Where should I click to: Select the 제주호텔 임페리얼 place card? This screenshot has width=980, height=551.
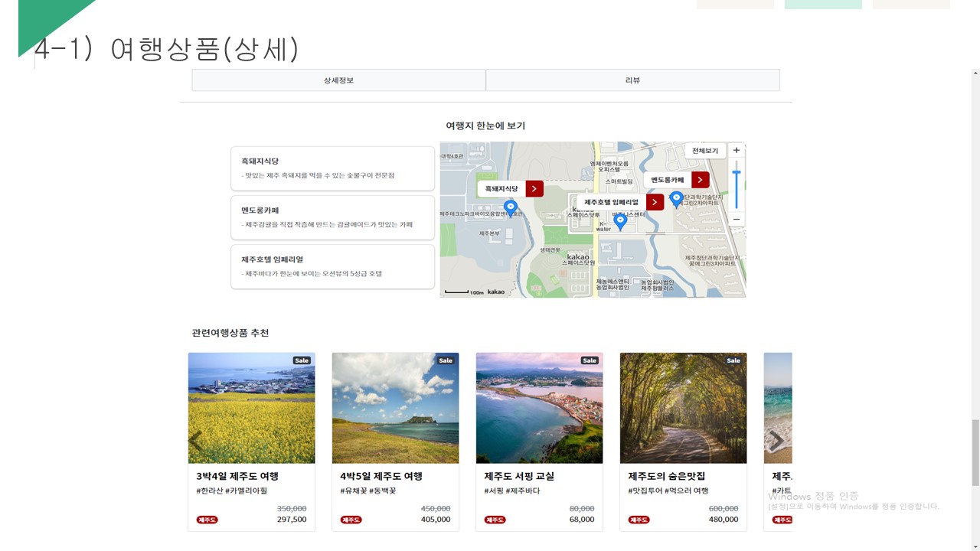332,266
